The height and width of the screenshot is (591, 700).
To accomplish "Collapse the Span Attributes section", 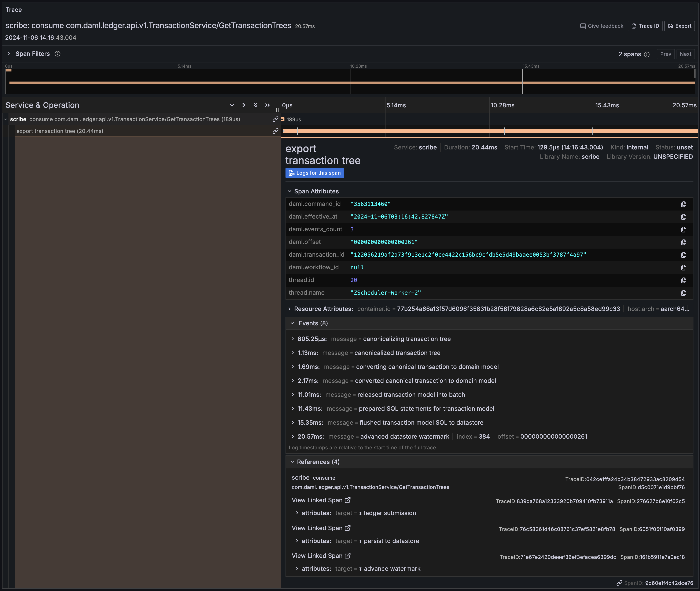I will coord(290,191).
